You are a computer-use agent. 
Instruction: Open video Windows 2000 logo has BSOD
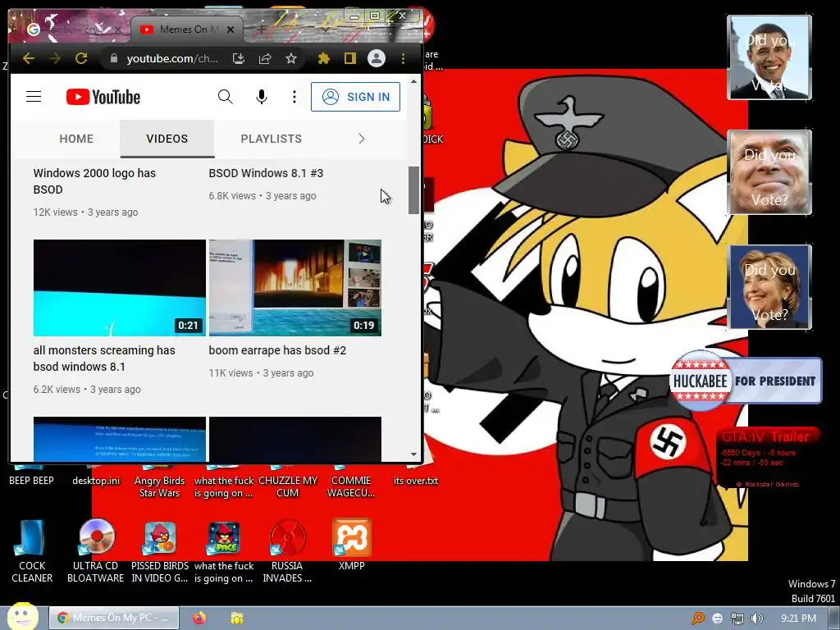pos(94,181)
